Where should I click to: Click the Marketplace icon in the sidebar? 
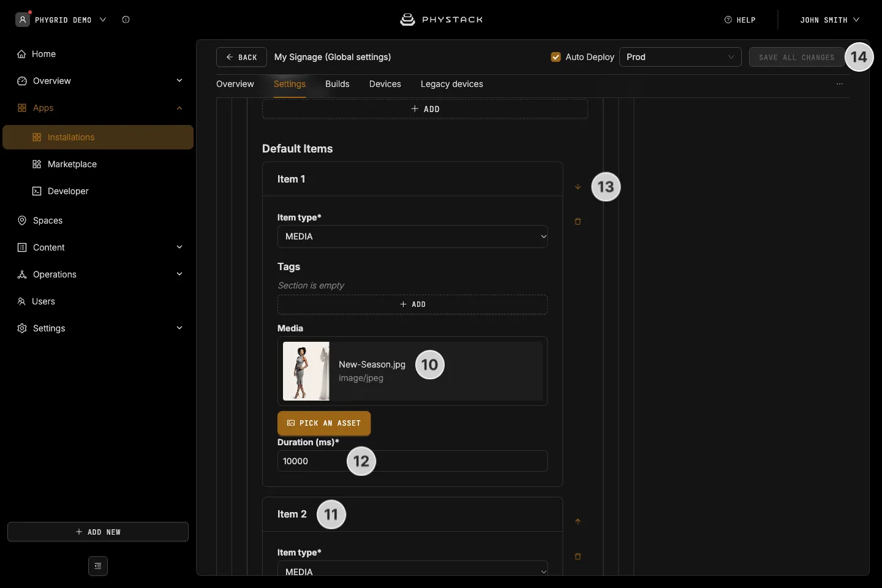(x=37, y=164)
